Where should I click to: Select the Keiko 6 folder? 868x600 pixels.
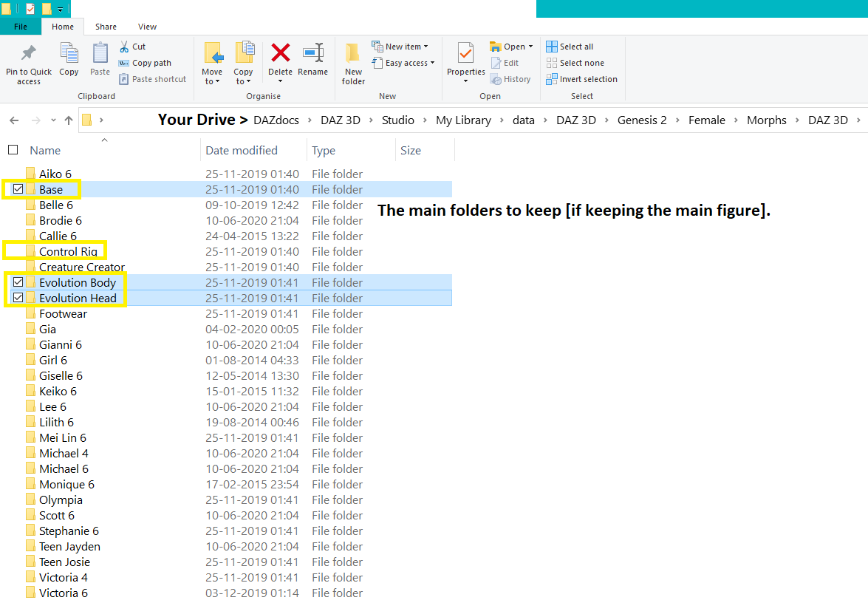point(58,392)
